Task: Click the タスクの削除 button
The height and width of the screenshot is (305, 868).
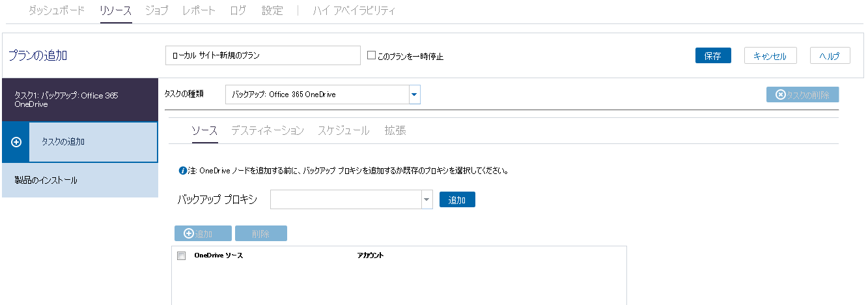Action: (x=802, y=94)
